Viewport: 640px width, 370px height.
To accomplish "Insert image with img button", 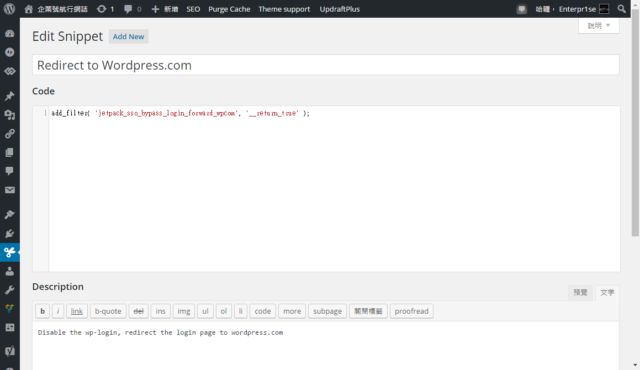I will (184, 311).
